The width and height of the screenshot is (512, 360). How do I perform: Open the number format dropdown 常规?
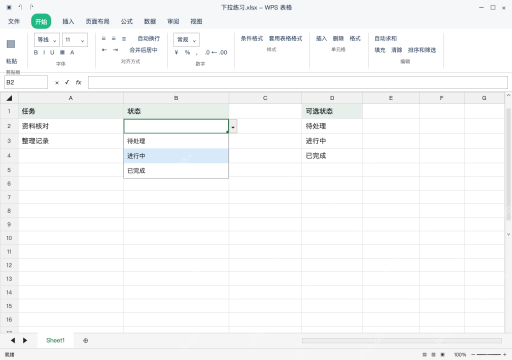[186, 40]
